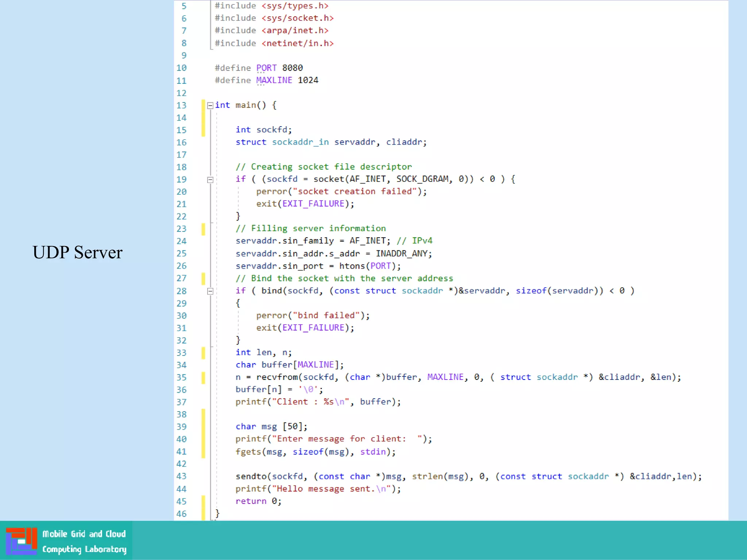
Task: Click the '// Creating socket file descriptor' comment
Action: point(324,167)
